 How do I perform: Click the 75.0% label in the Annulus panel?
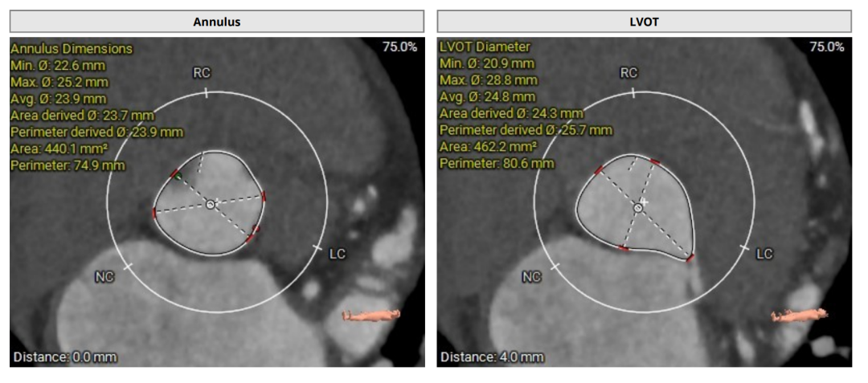pos(399,47)
